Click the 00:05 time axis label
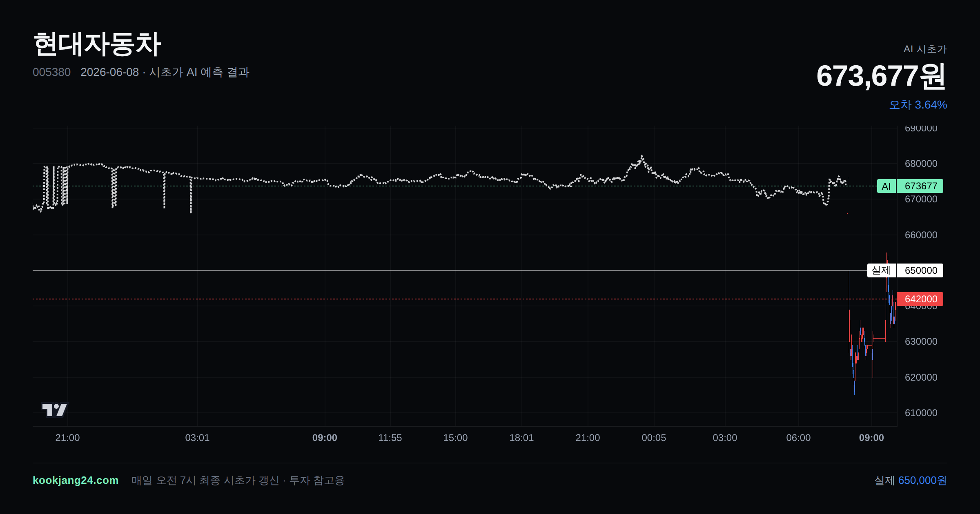Screen dimensions: 980x514 pos(654,438)
